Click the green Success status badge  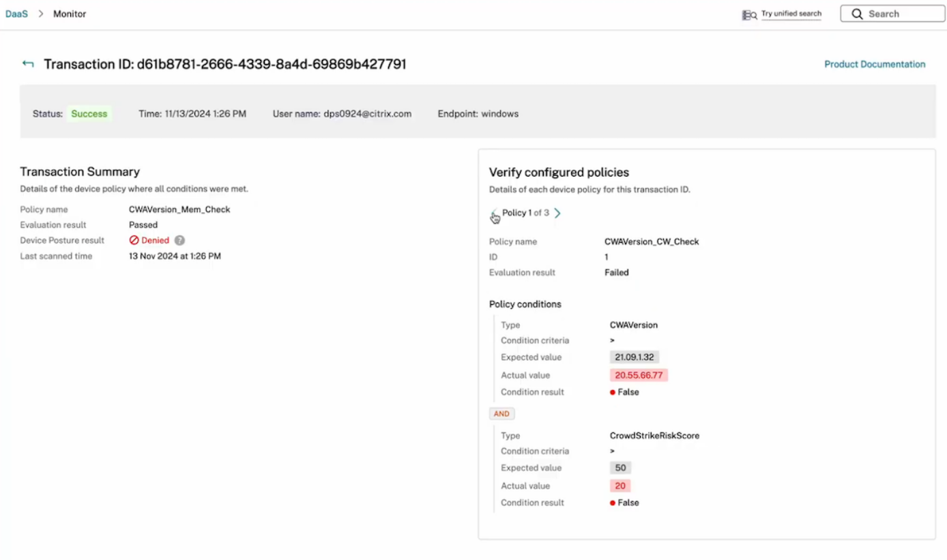click(89, 114)
